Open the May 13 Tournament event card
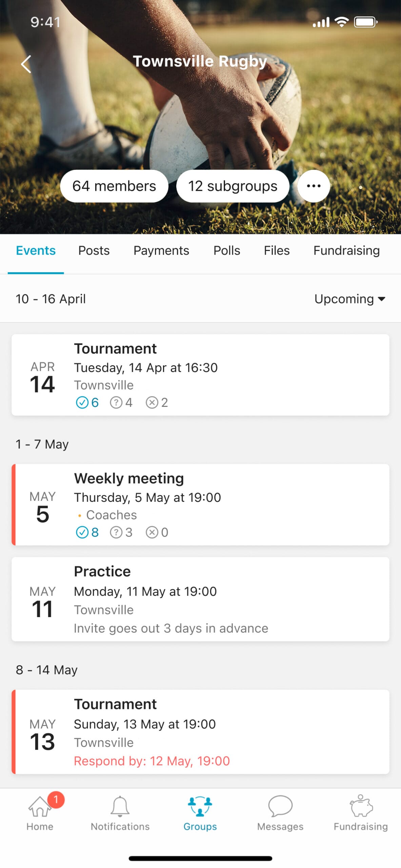The height and width of the screenshot is (868, 401). click(200, 731)
